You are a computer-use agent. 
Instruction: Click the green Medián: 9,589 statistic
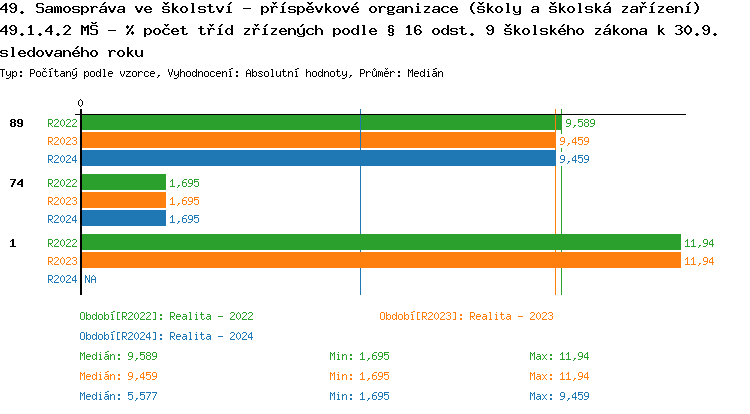pyautogui.click(x=118, y=356)
